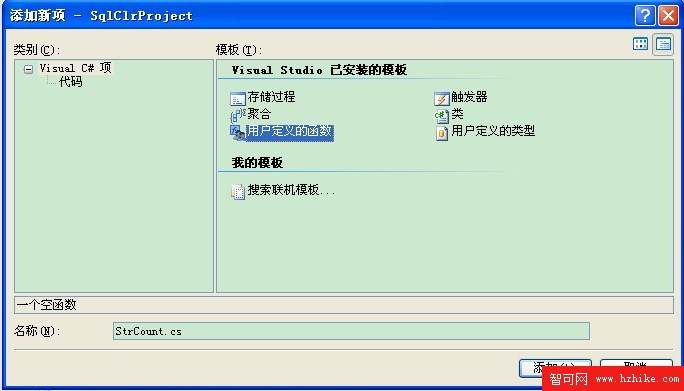
Task: Collapse the Visual C# 项 tree node
Action: click(x=29, y=69)
